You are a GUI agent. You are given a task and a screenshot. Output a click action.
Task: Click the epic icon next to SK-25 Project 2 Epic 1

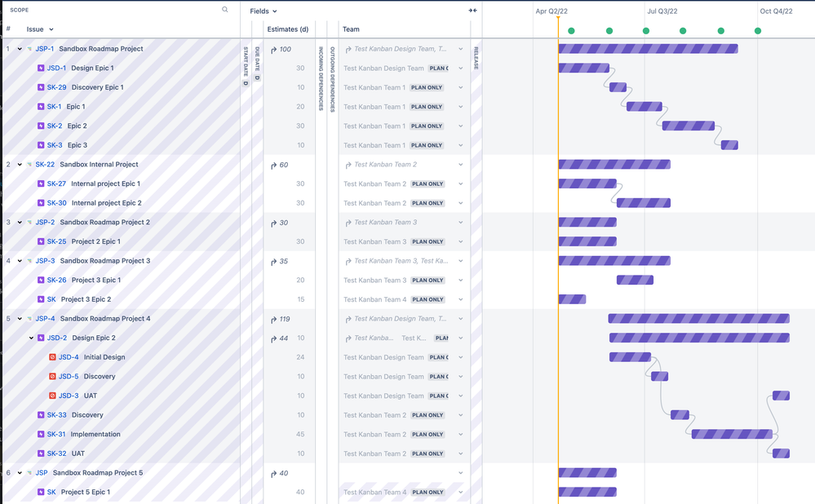[41, 241]
